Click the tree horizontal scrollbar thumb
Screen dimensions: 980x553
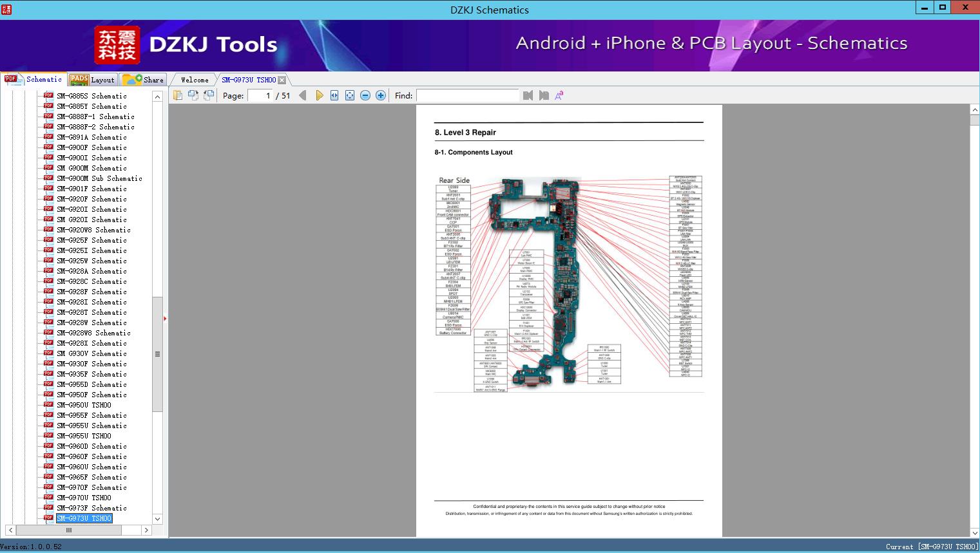[69, 530]
